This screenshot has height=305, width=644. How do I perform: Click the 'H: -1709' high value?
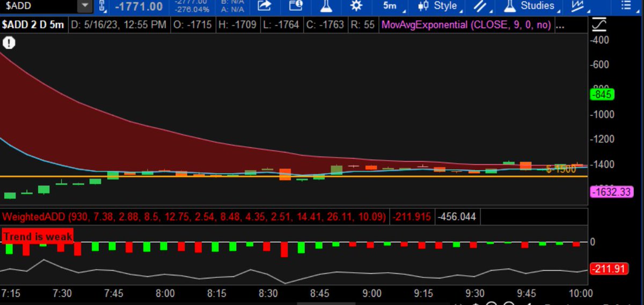(238, 25)
